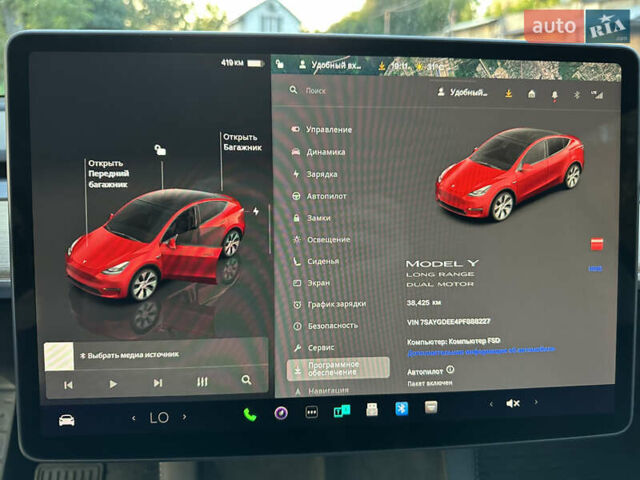This screenshot has width=640, height=480.
Task: Tap the 38,425 км odometer value
Action: coord(424,303)
